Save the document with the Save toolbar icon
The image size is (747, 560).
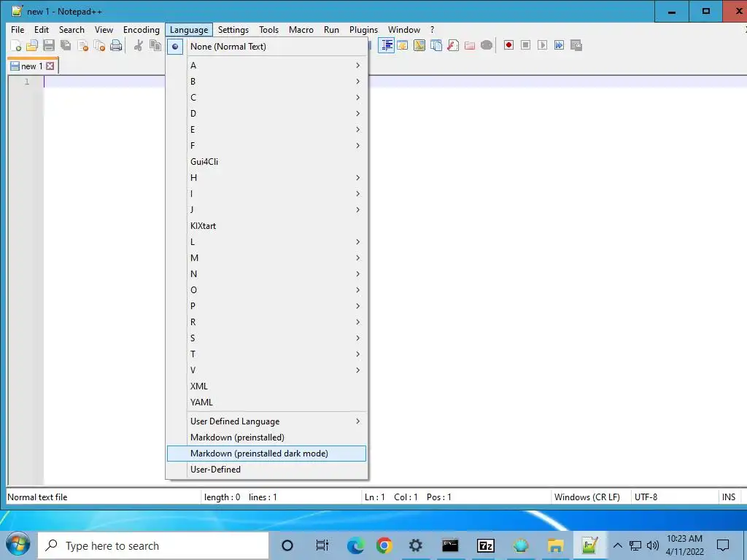point(49,46)
